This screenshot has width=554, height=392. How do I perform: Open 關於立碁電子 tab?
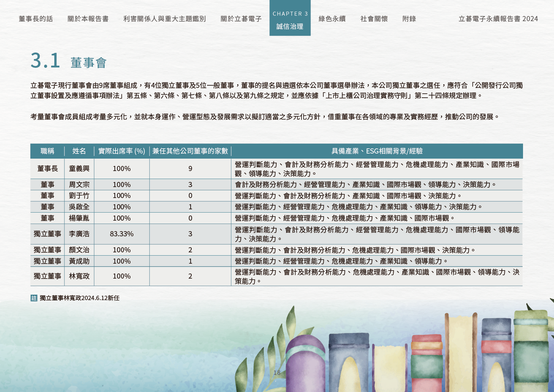click(241, 19)
